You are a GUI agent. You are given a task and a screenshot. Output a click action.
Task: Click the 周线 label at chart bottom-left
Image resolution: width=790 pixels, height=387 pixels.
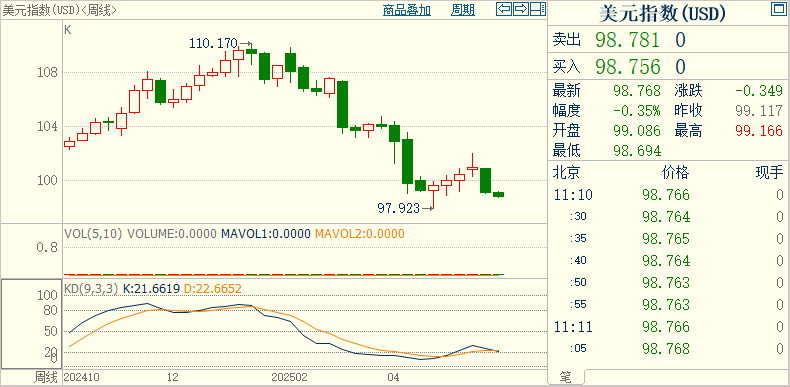pos(46,377)
